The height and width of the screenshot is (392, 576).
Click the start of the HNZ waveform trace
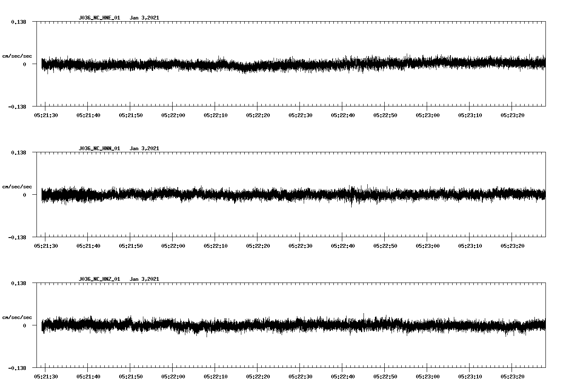pos(41,326)
